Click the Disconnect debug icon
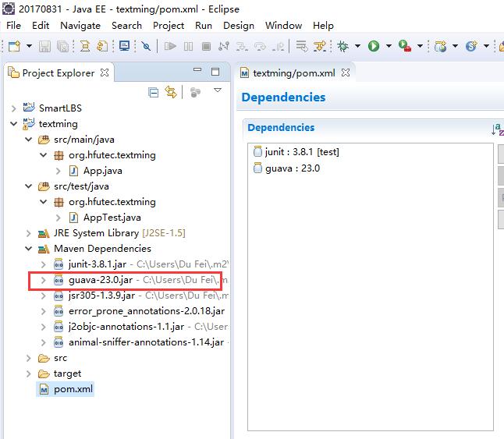Screen dimensions: 504x439 coord(224,46)
